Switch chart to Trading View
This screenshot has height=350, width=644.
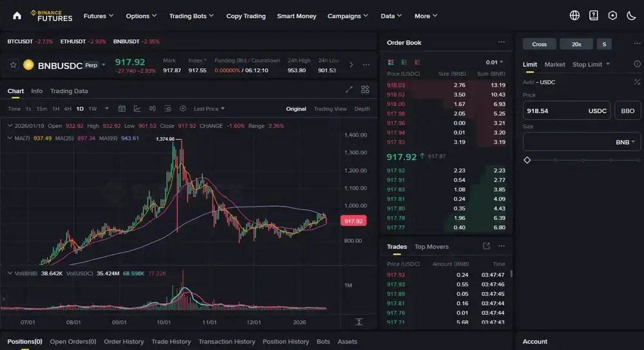tap(330, 109)
